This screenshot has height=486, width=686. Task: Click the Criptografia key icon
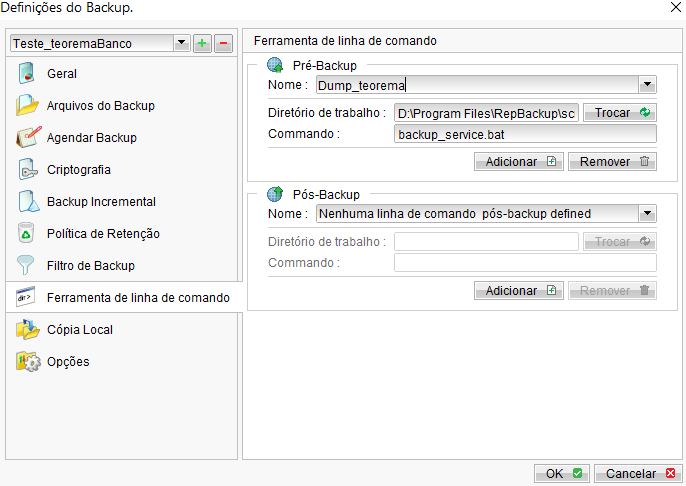point(27,169)
